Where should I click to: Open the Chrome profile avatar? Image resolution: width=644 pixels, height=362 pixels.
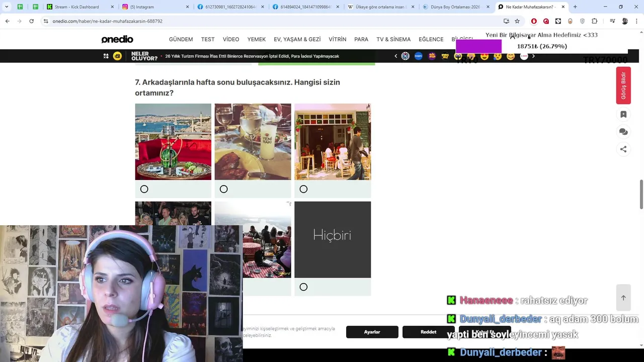pos(625,21)
